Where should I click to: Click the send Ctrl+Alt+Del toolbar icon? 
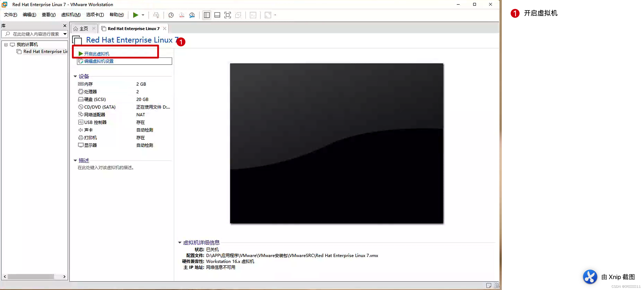point(156,15)
